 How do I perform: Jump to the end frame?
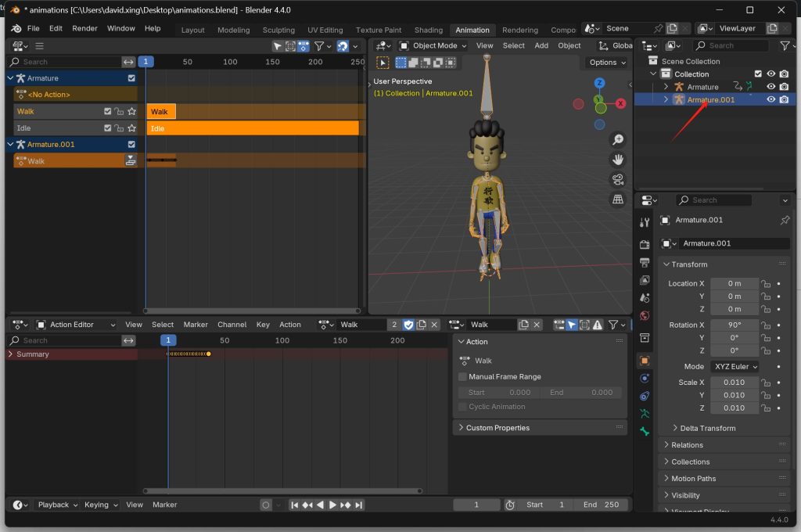click(358, 505)
